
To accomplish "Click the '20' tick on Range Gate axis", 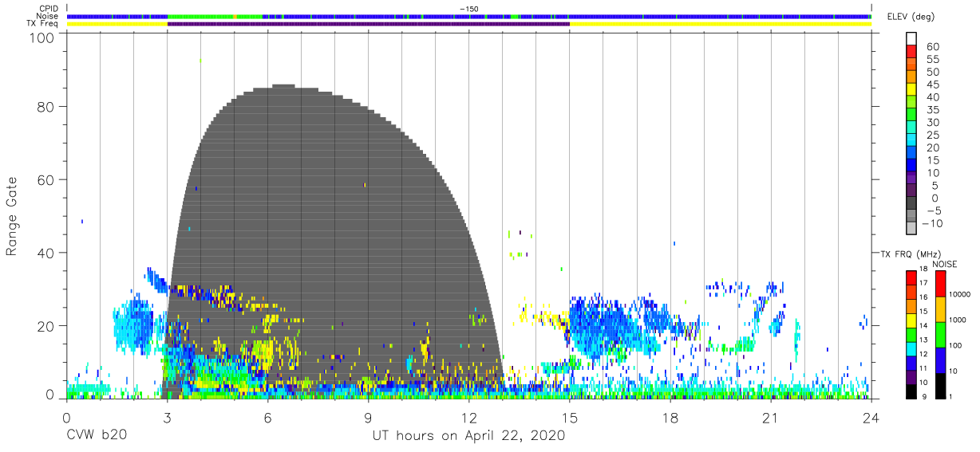I will point(46,326).
